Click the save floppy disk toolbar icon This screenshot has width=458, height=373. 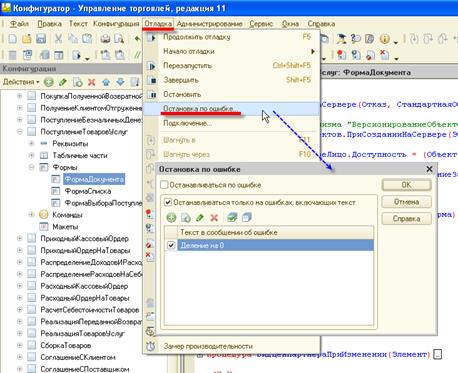pos(41,39)
